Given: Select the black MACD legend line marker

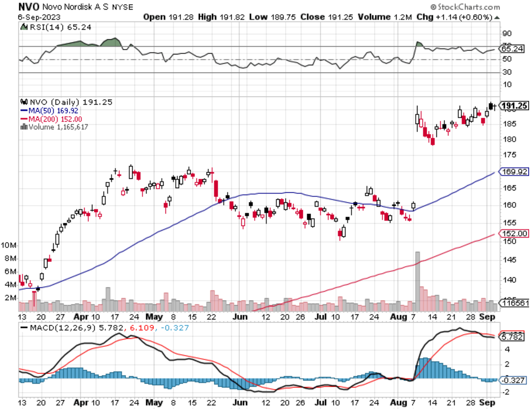Looking at the screenshot, I should point(24,328).
